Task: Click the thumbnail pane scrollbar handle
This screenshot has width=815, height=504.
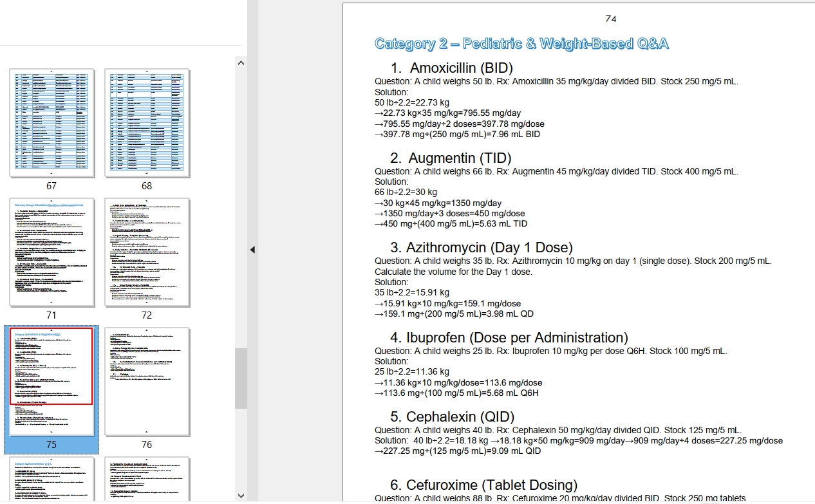Action: 241,378
